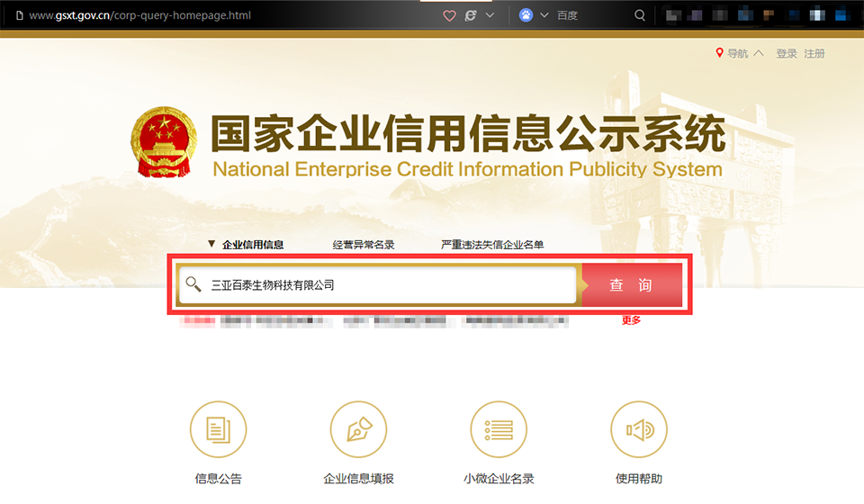Image resolution: width=864 pixels, height=504 pixels.
Task: Click the 更多 more link
Action: (x=631, y=320)
